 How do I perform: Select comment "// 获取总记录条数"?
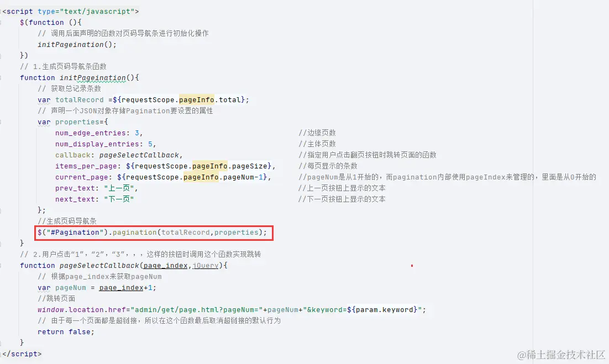tap(69, 88)
